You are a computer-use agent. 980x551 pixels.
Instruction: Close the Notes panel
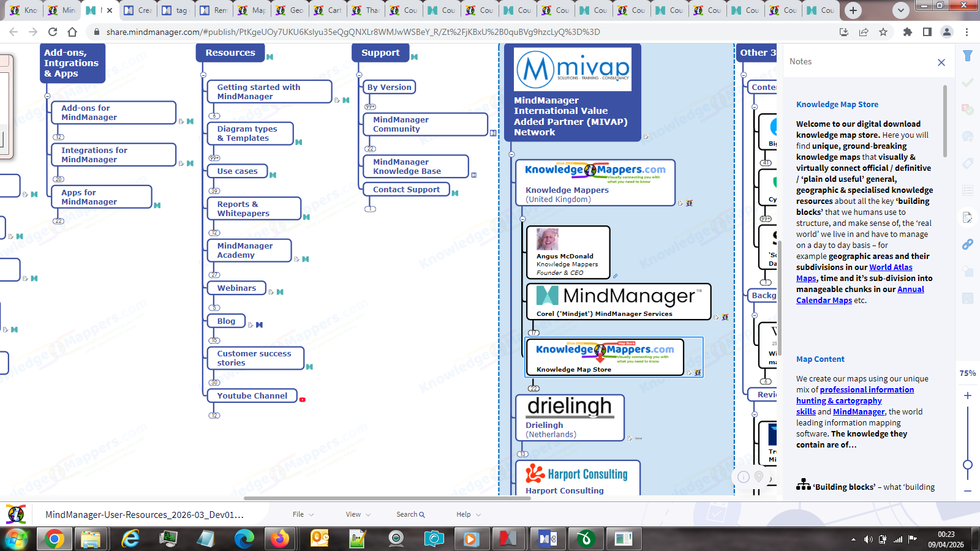coord(941,62)
